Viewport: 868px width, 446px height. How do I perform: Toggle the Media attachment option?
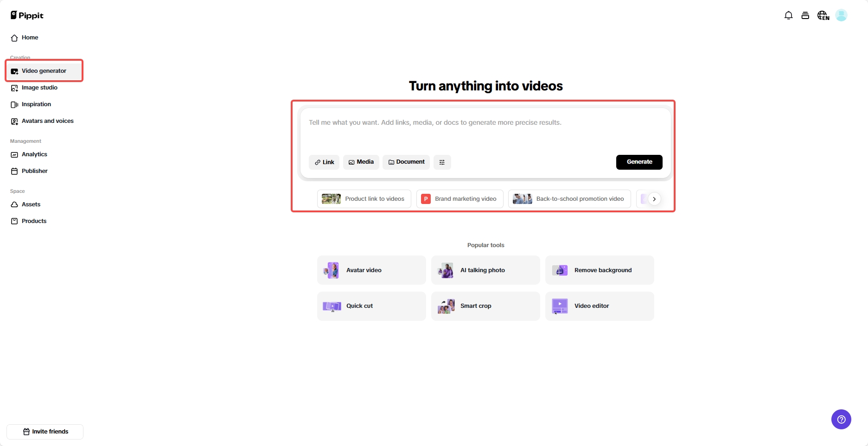(361, 162)
